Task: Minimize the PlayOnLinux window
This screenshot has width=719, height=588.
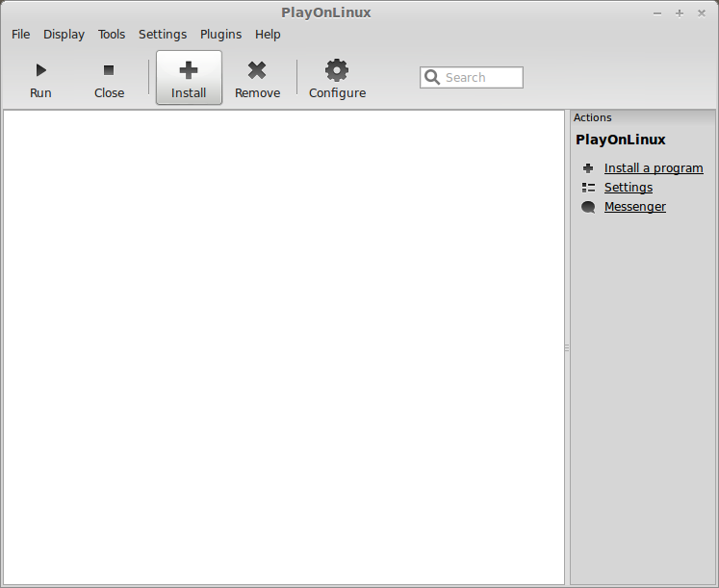Action: pyautogui.click(x=657, y=13)
